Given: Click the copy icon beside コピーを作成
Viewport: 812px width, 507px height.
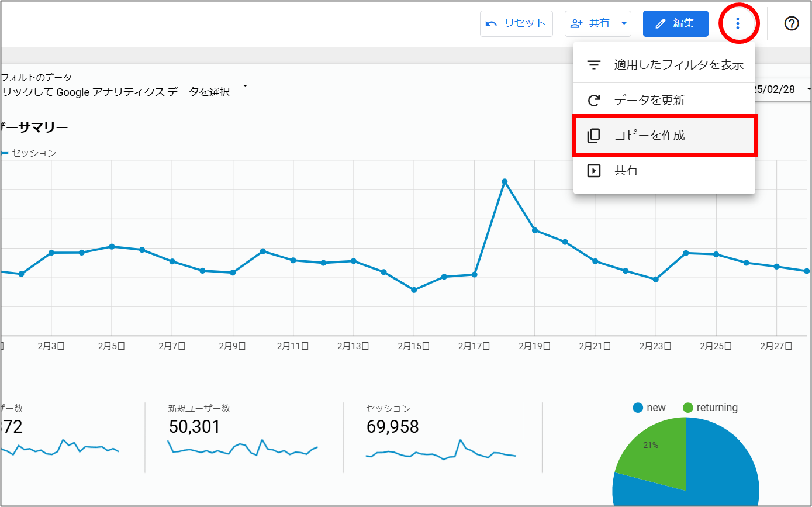Looking at the screenshot, I should coord(593,136).
